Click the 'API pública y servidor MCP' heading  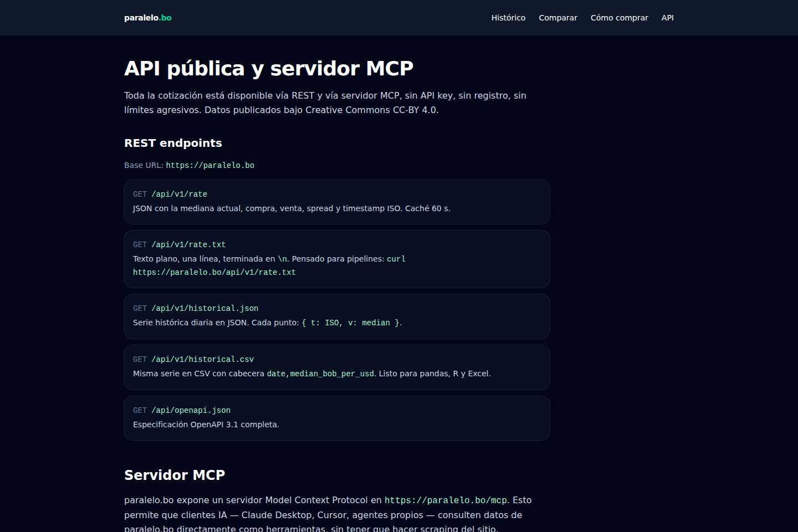pyautogui.click(x=269, y=68)
